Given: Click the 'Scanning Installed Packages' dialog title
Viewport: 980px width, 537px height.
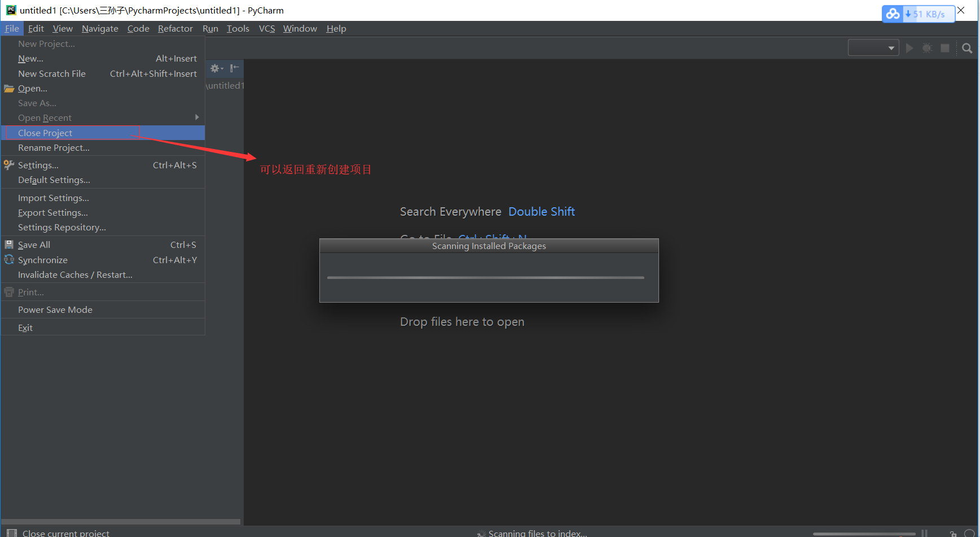Looking at the screenshot, I should (489, 246).
